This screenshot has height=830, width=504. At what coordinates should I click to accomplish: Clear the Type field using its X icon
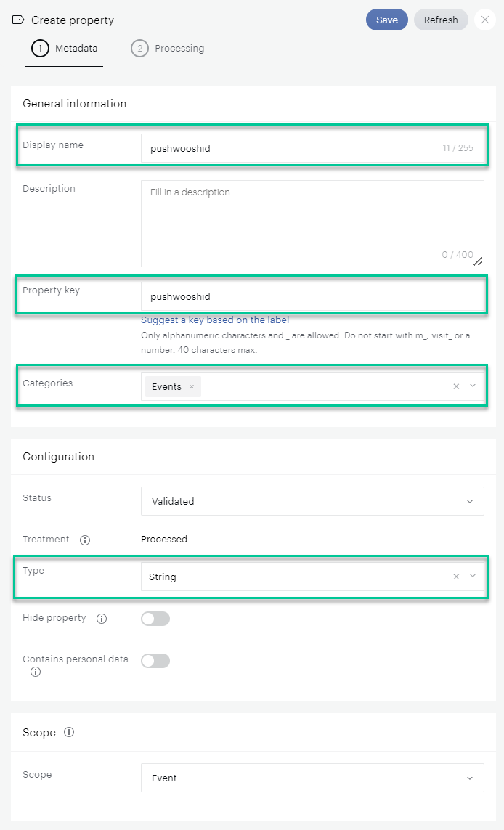click(x=455, y=576)
